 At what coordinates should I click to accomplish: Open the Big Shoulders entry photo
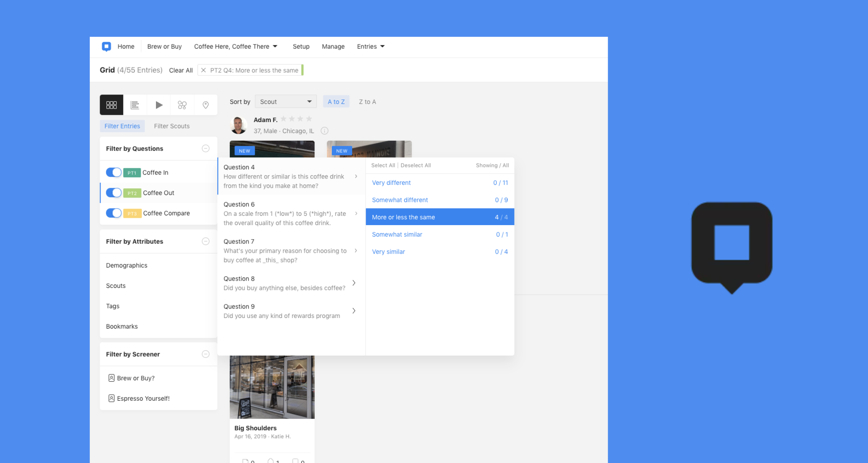coord(272,386)
